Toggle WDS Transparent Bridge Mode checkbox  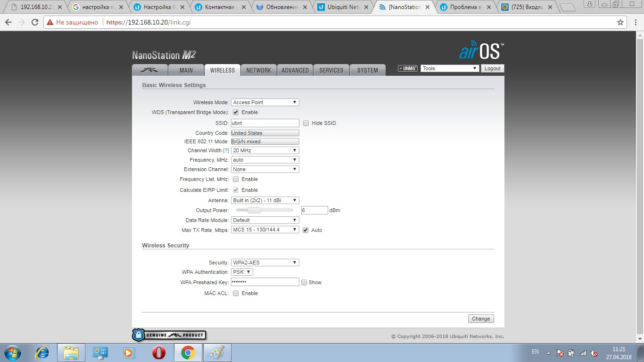pyautogui.click(x=236, y=112)
